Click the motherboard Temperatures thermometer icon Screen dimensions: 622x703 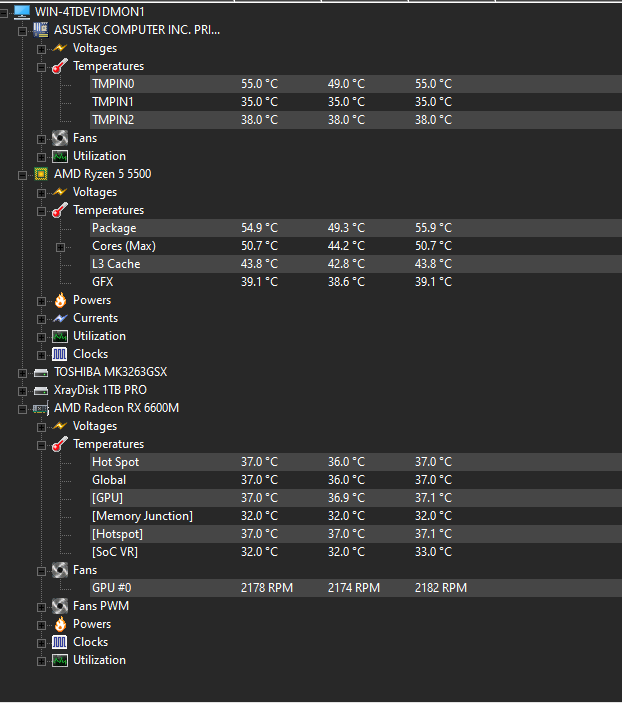coord(60,66)
